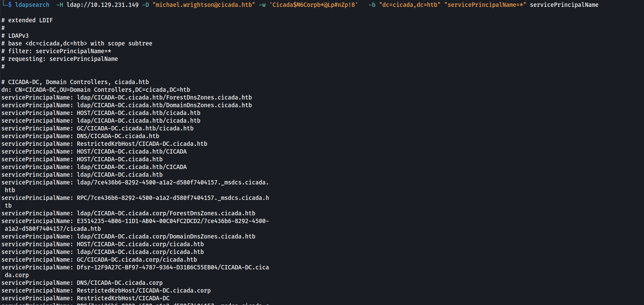Click the ldapsearch command word
Viewport: 644px width, 305px height.
click(32, 5)
